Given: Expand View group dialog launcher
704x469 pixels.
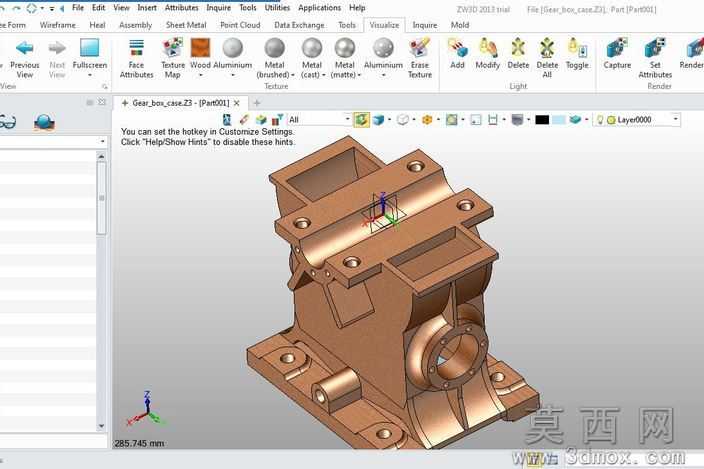Looking at the screenshot, I should coord(105,86).
